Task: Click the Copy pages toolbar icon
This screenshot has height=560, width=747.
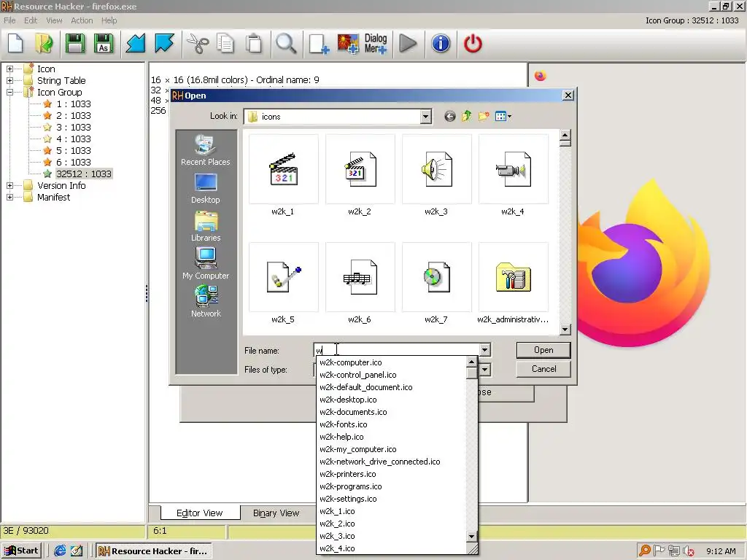Action: click(x=225, y=44)
